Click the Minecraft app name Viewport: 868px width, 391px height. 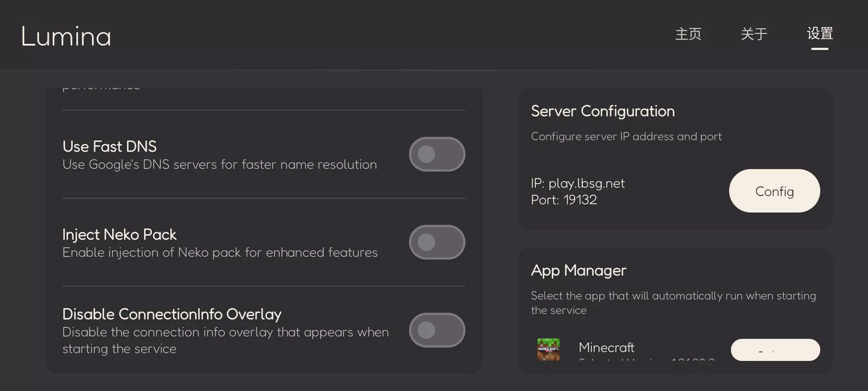[607, 348]
